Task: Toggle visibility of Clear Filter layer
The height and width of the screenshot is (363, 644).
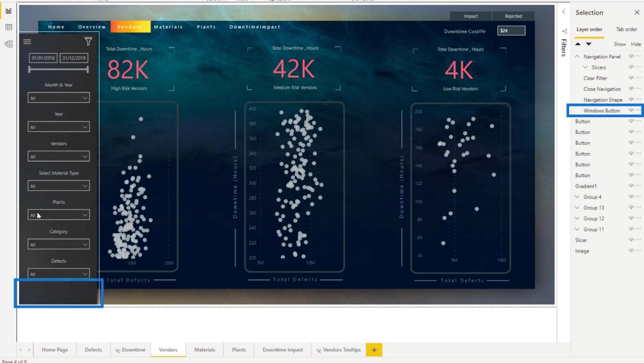Action: click(x=631, y=78)
